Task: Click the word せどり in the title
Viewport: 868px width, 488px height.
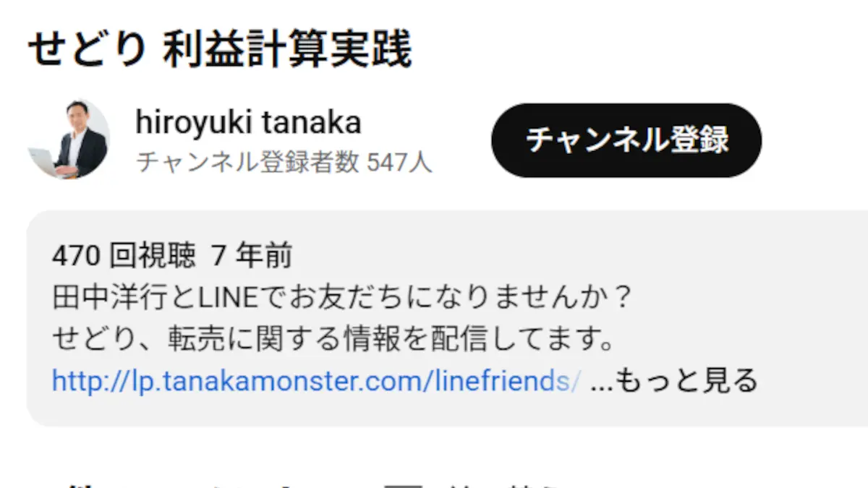Action: click(87, 51)
